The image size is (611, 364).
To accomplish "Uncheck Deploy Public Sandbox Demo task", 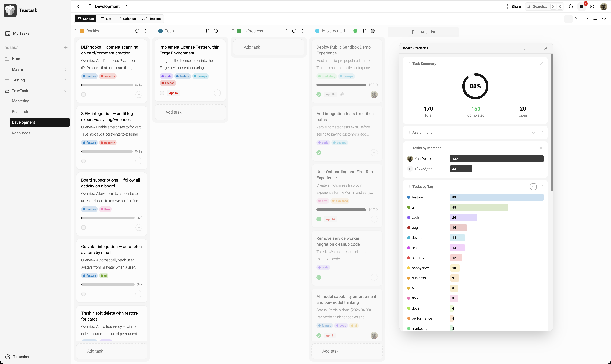I will click(319, 94).
